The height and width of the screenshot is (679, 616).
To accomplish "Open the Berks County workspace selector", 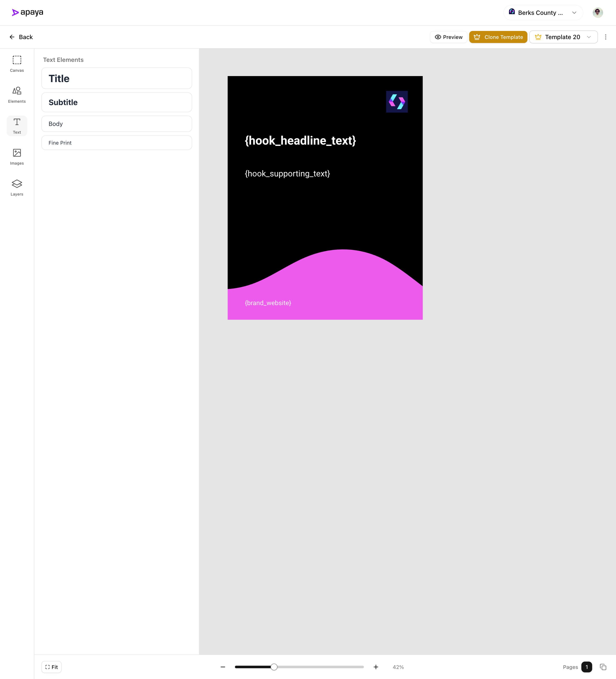I will click(542, 12).
